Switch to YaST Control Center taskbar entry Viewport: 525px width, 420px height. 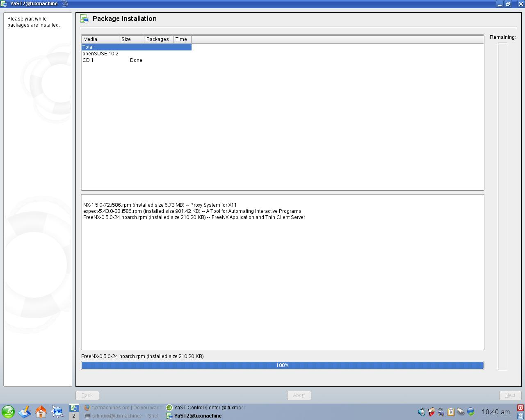(x=205, y=408)
